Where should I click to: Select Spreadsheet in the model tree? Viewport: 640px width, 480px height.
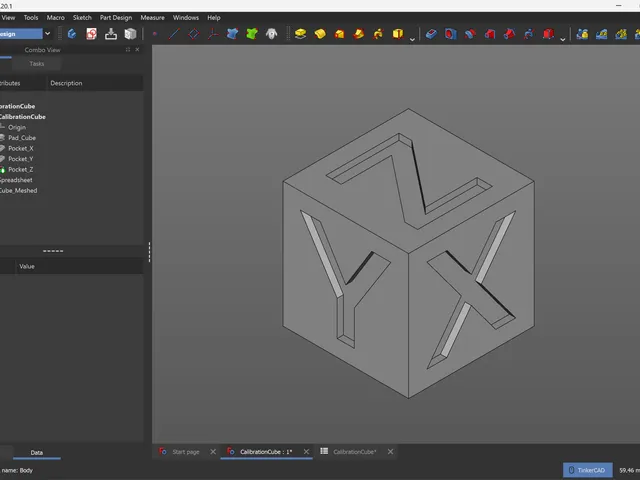[x=16, y=180]
